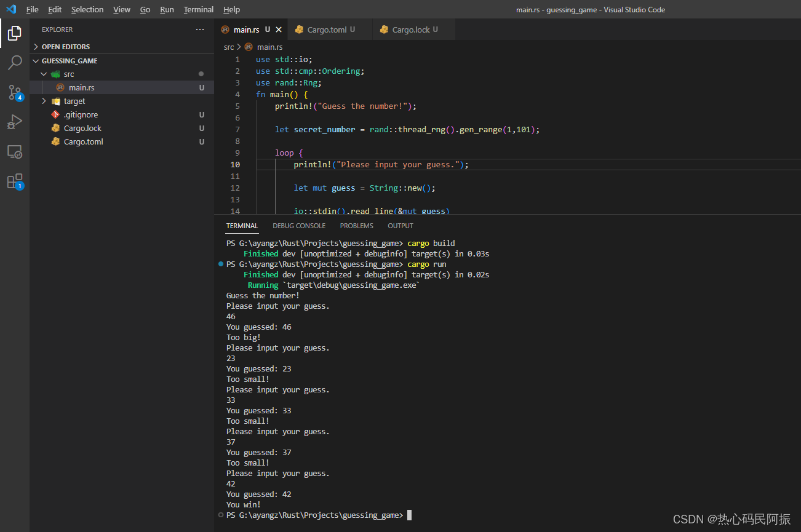This screenshot has width=801, height=532.
Task: Expand the target folder chevron
Action: [44, 101]
